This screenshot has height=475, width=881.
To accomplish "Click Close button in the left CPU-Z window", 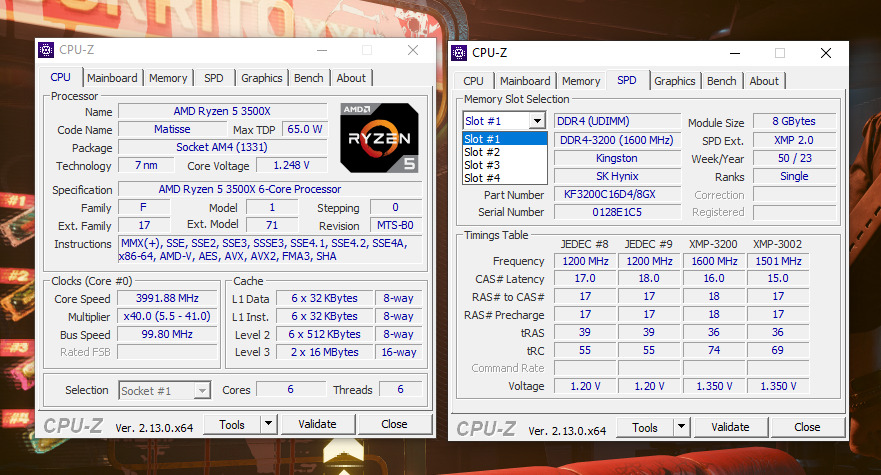I will pos(394,424).
